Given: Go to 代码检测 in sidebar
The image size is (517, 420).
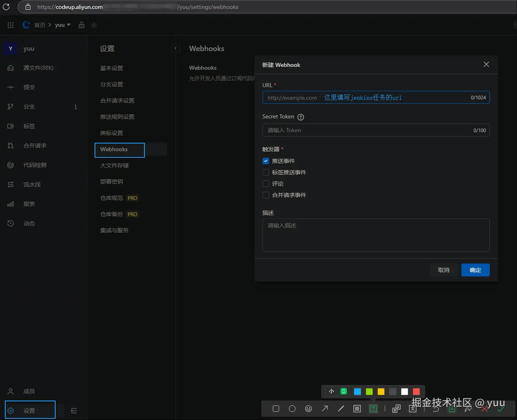Looking at the screenshot, I should point(35,165).
